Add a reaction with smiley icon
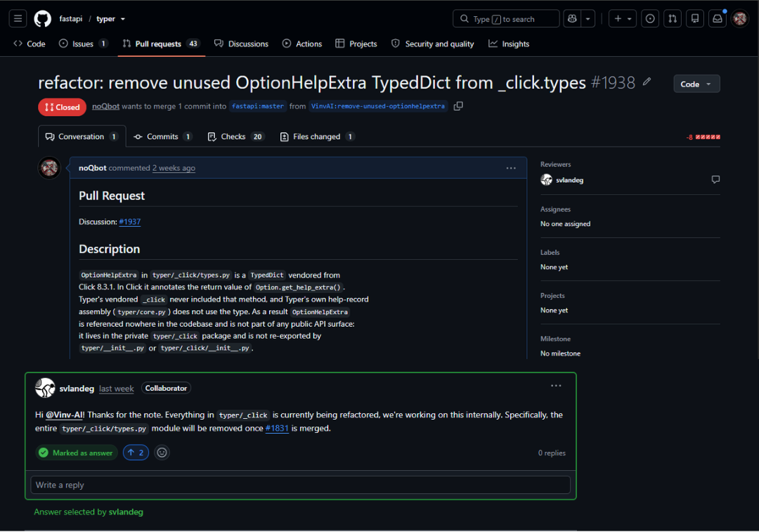This screenshot has height=532, width=759. pos(162,453)
